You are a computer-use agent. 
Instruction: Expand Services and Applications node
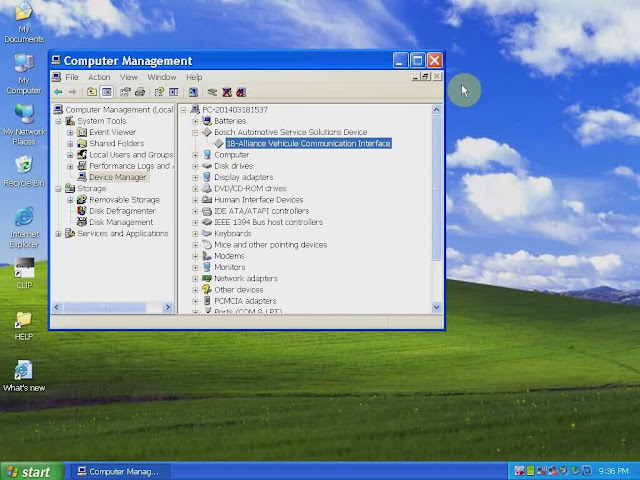[58, 234]
